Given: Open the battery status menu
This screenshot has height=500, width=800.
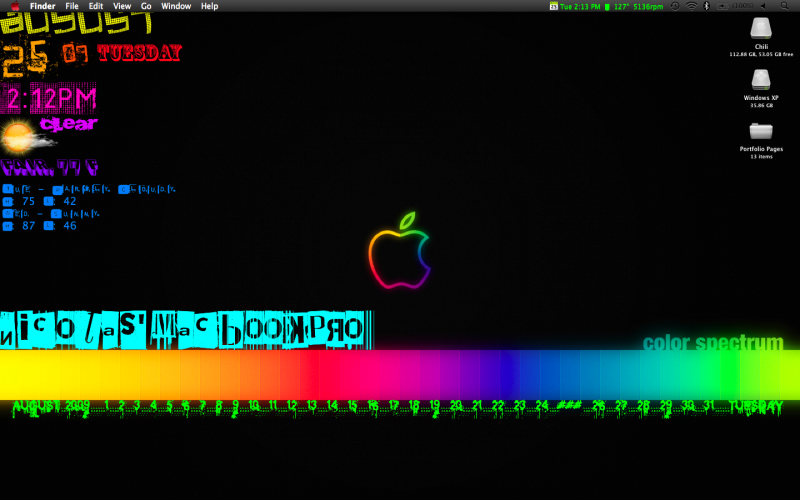Looking at the screenshot, I should click(x=735, y=6).
